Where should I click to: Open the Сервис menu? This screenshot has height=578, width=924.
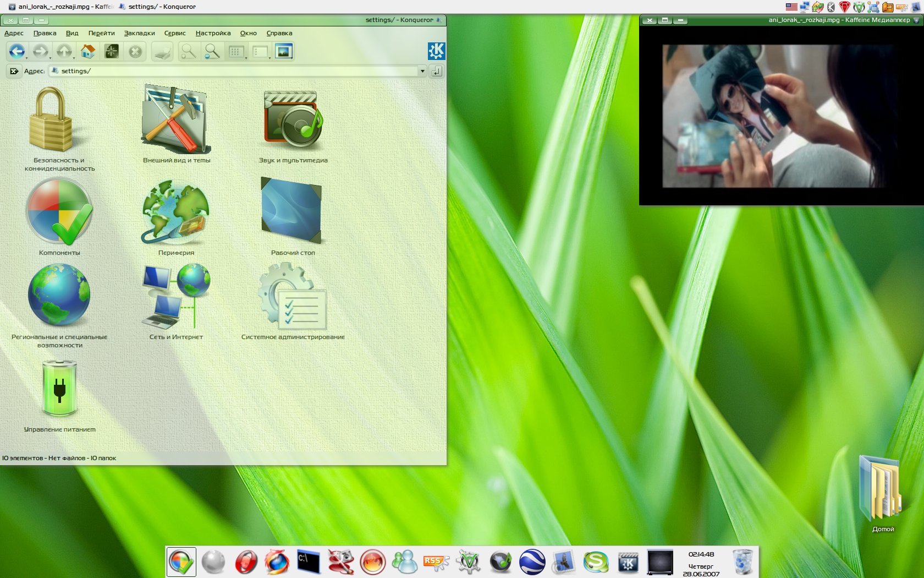coord(175,33)
